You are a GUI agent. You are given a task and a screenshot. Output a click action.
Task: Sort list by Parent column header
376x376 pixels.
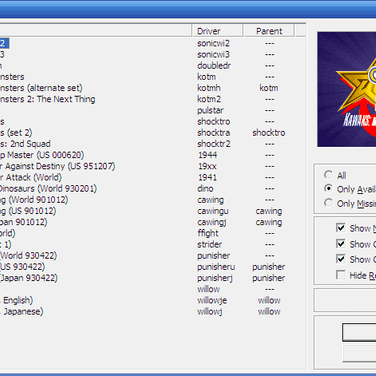269,31
